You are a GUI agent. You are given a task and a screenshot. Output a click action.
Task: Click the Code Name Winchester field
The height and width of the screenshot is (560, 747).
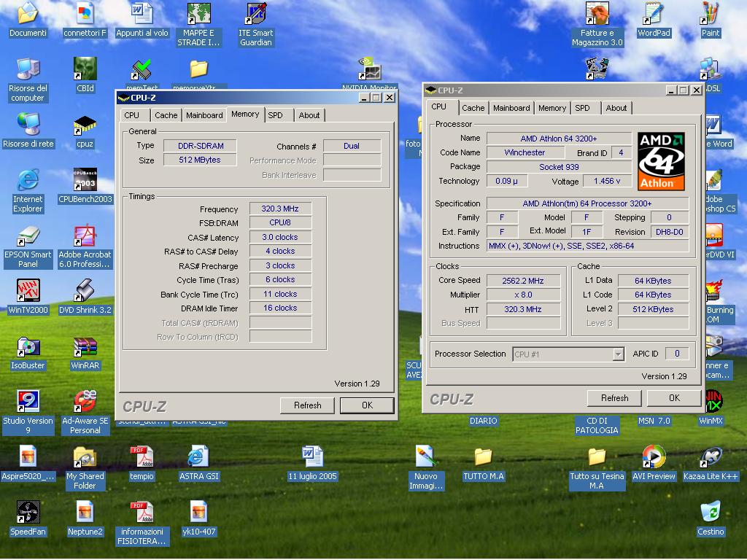[x=525, y=152]
